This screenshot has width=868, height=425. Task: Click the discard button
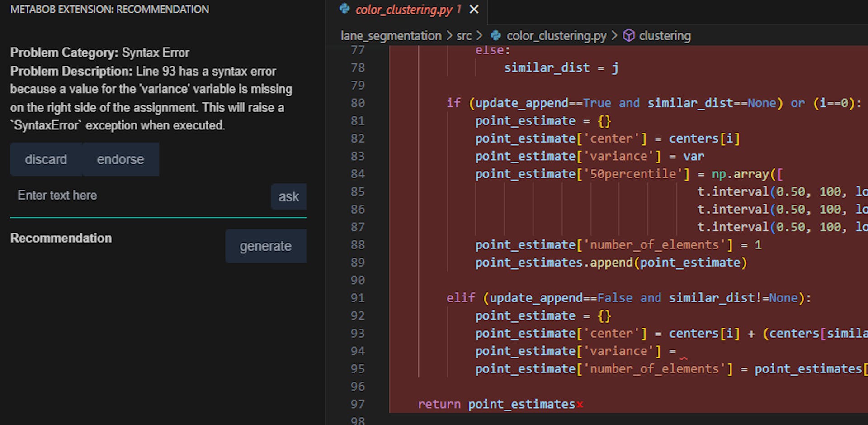pyautogui.click(x=46, y=159)
